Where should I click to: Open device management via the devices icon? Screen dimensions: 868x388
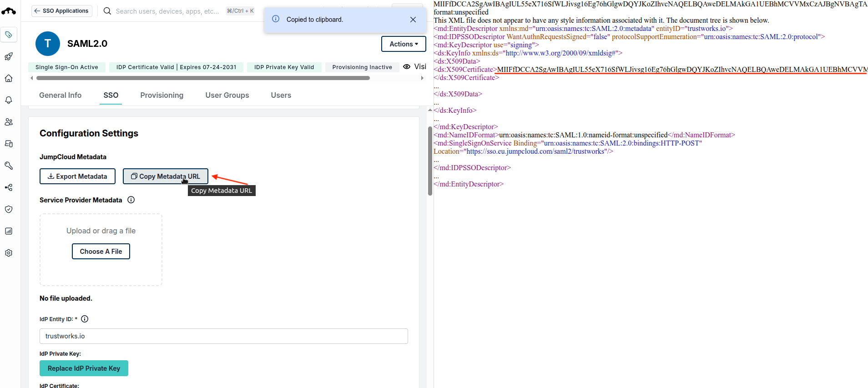[9, 144]
